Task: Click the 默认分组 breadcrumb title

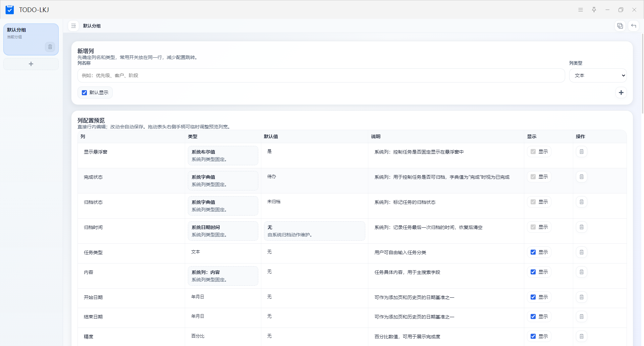Action: click(92, 26)
